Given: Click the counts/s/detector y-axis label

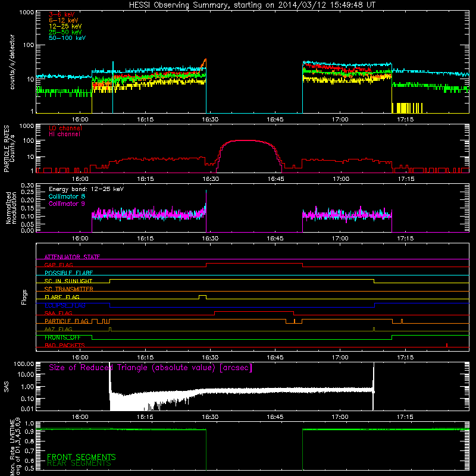Looking at the screenshot, I should point(12,62).
